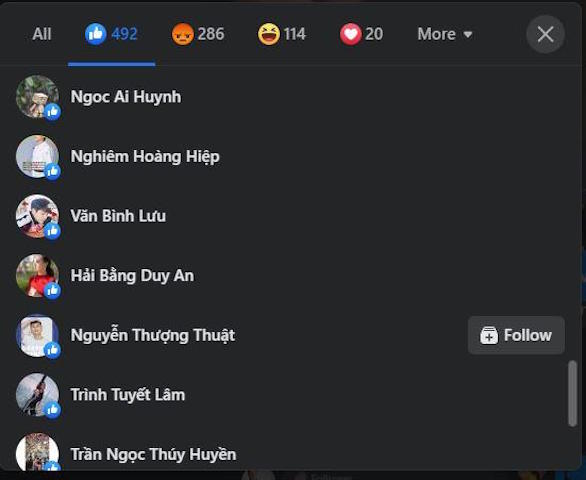This screenshot has width=586, height=480.
Task: Open the More reactions dropdown
Action: (x=445, y=34)
